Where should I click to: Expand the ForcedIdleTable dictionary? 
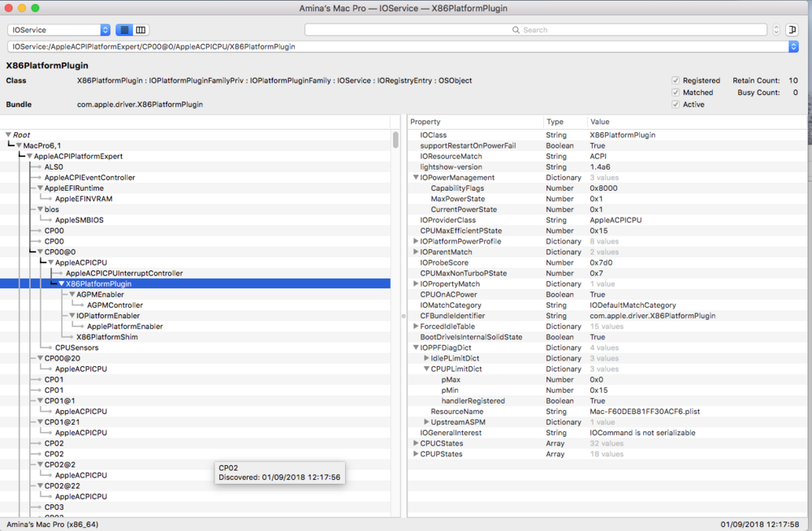[416, 326]
